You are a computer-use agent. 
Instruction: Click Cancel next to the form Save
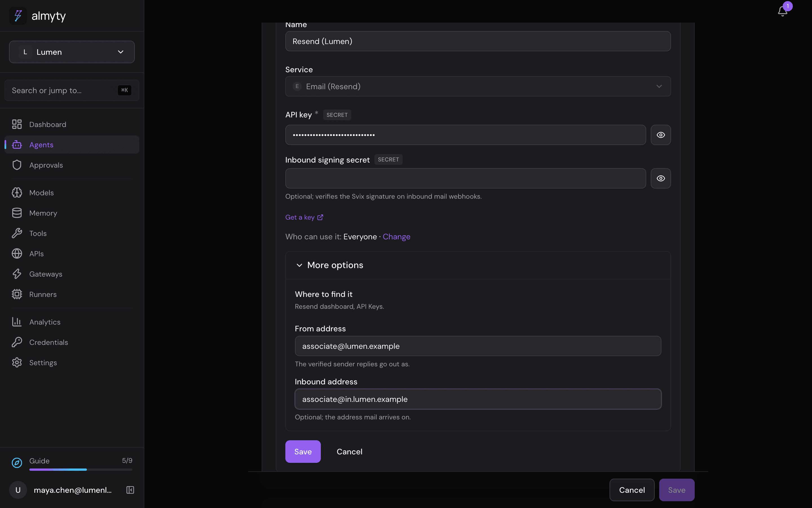349,452
